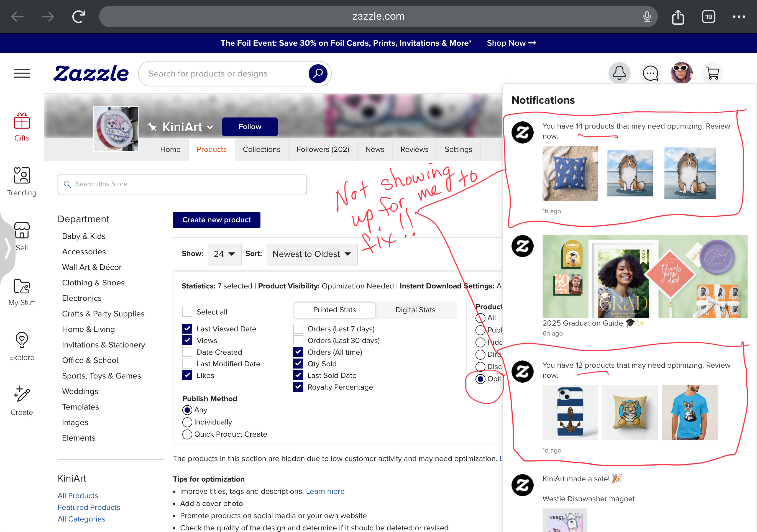The image size is (757, 532).
Task: Open the messages chat bubble
Action: point(650,73)
